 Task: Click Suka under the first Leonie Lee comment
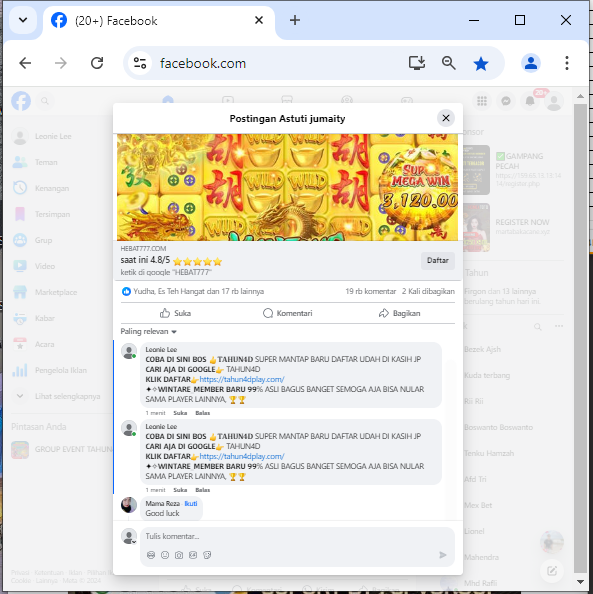(x=180, y=413)
